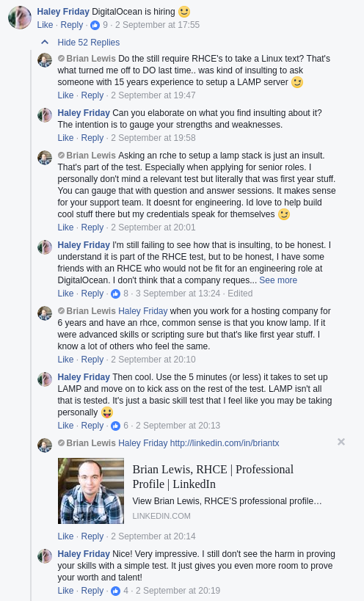Like the top DigitalOcean is hiring comment

click(x=45, y=25)
